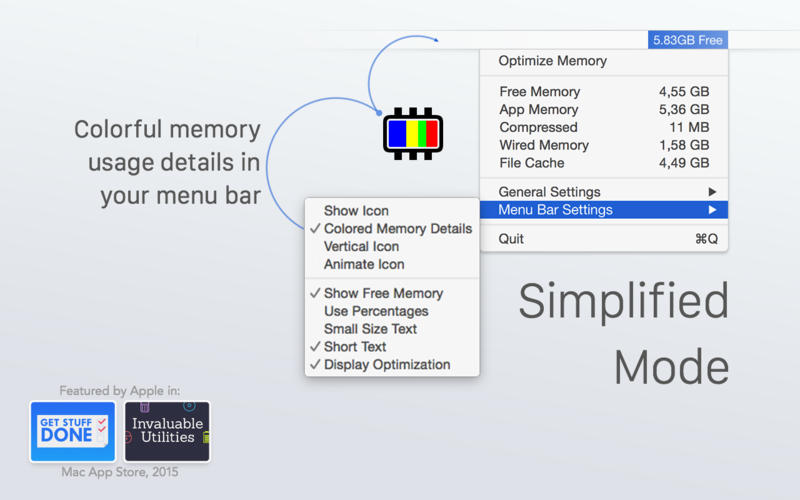Click the arrow beside Menu Bar Settings
This screenshot has height=500, width=800.
(712, 210)
